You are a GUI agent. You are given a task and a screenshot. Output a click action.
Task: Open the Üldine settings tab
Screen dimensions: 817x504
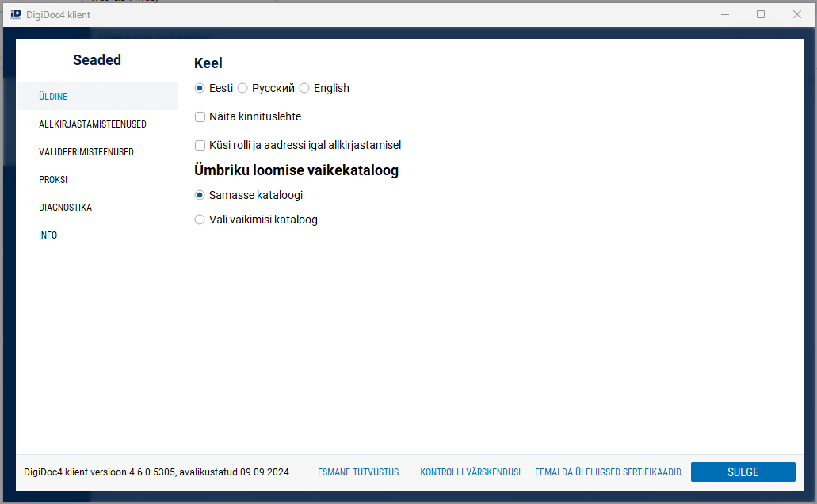tap(97, 97)
